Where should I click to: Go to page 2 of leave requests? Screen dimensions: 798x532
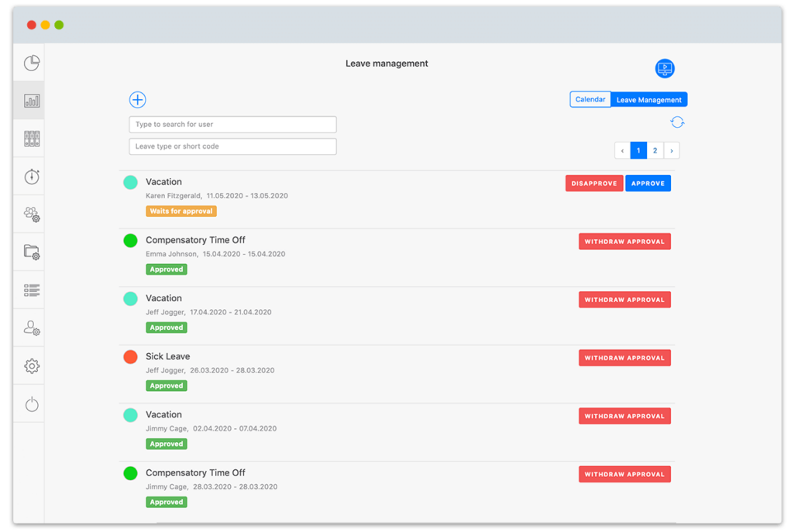655,149
